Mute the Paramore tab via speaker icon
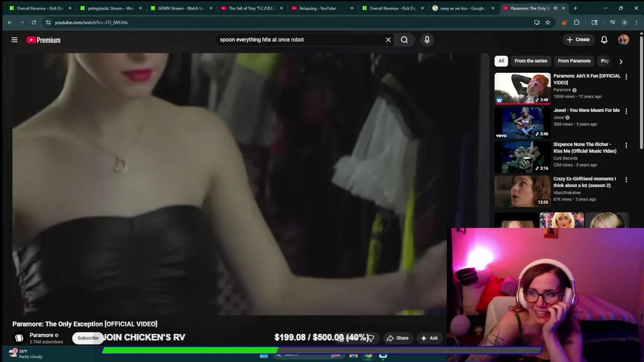The height and width of the screenshot is (362, 644). pyautogui.click(x=555, y=8)
